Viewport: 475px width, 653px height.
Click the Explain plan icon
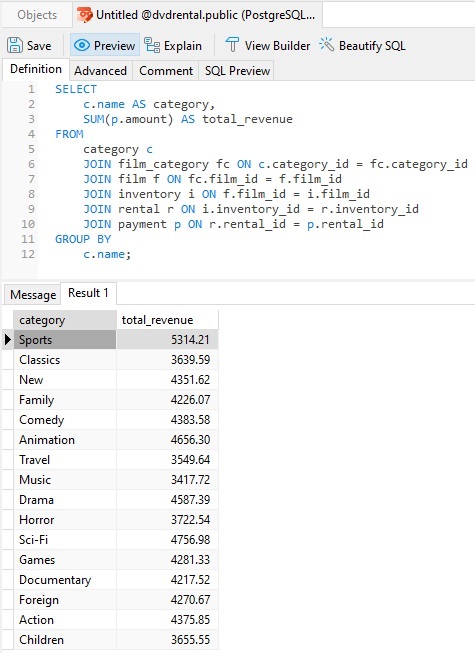pyautogui.click(x=152, y=45)
